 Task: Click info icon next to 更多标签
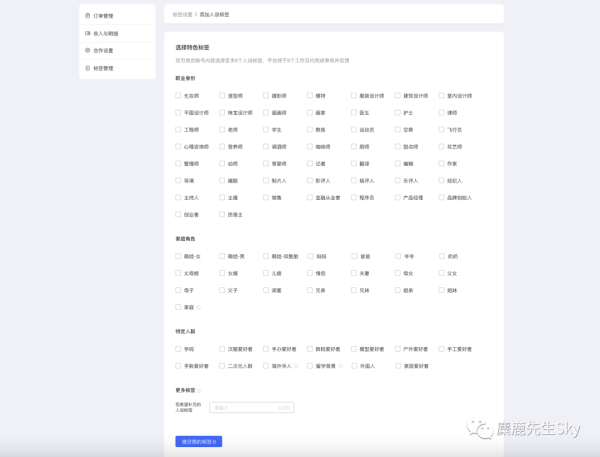point(199,390)
